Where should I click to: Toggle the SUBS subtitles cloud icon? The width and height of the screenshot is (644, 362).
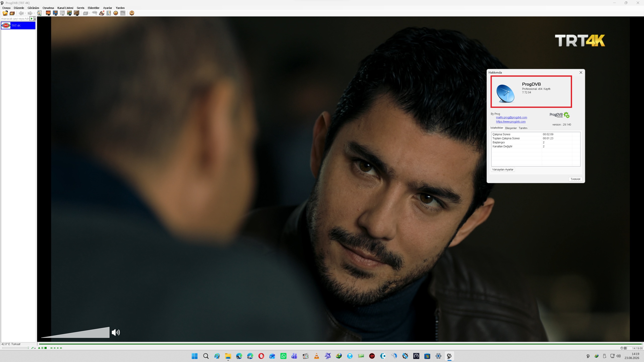(95, 13)
